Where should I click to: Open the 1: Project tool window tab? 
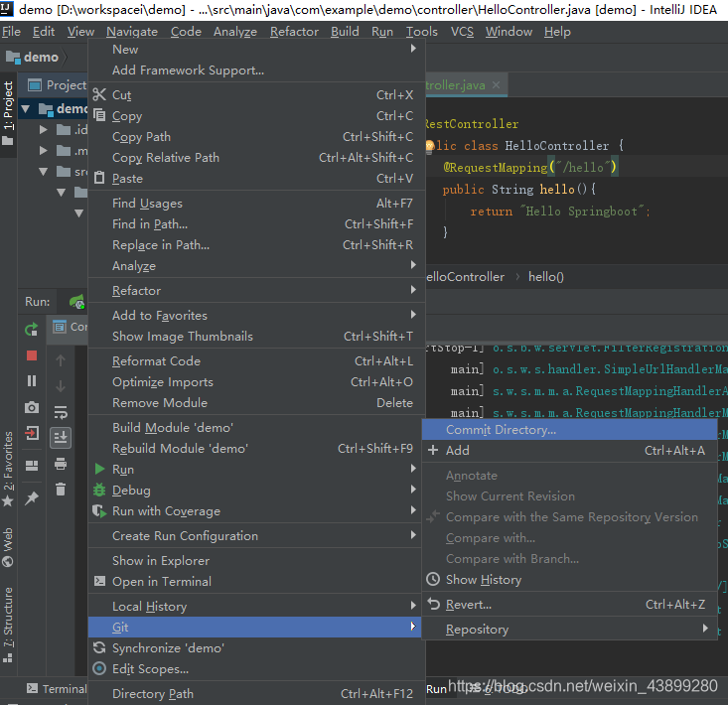(x=8, y=113)
